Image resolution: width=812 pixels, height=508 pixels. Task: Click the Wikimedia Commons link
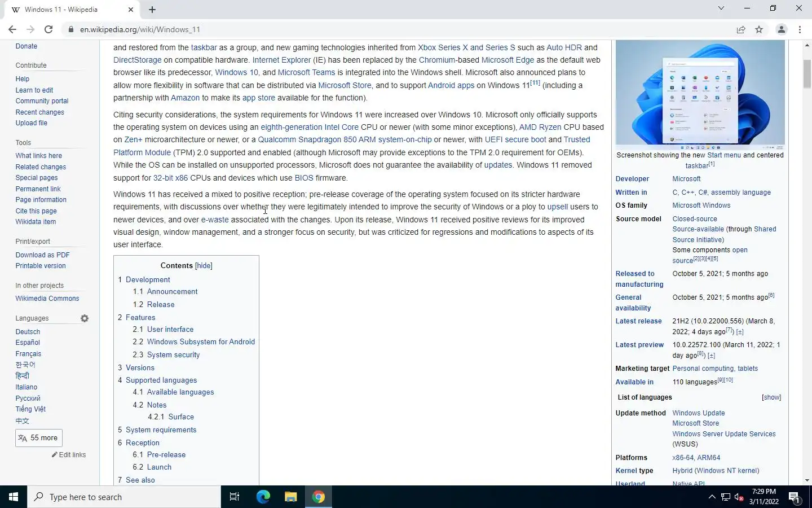pyautogui.click(x=47, y=299)
